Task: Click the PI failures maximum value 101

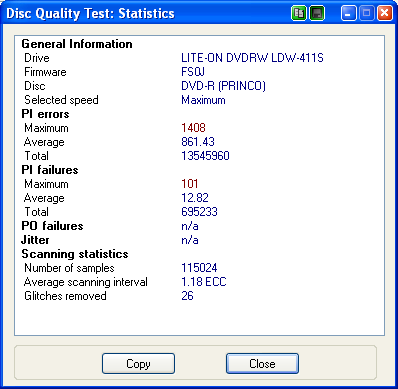Action: 190,184
